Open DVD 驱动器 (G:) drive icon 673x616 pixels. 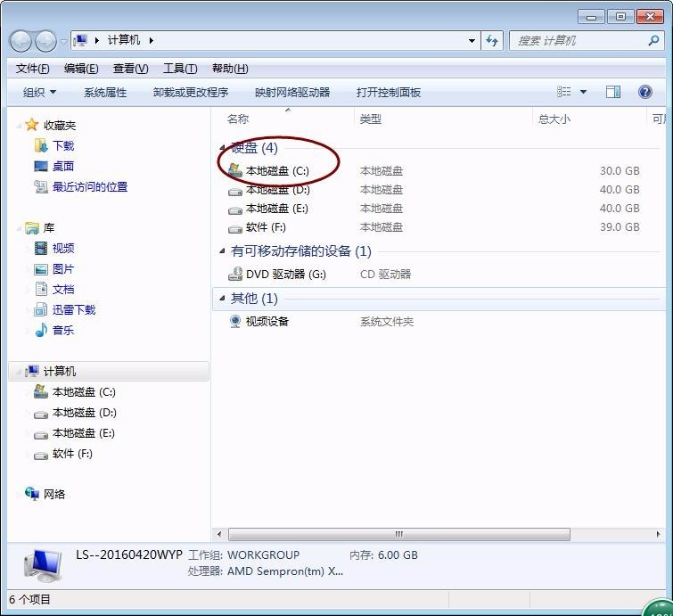pos(235,274)
